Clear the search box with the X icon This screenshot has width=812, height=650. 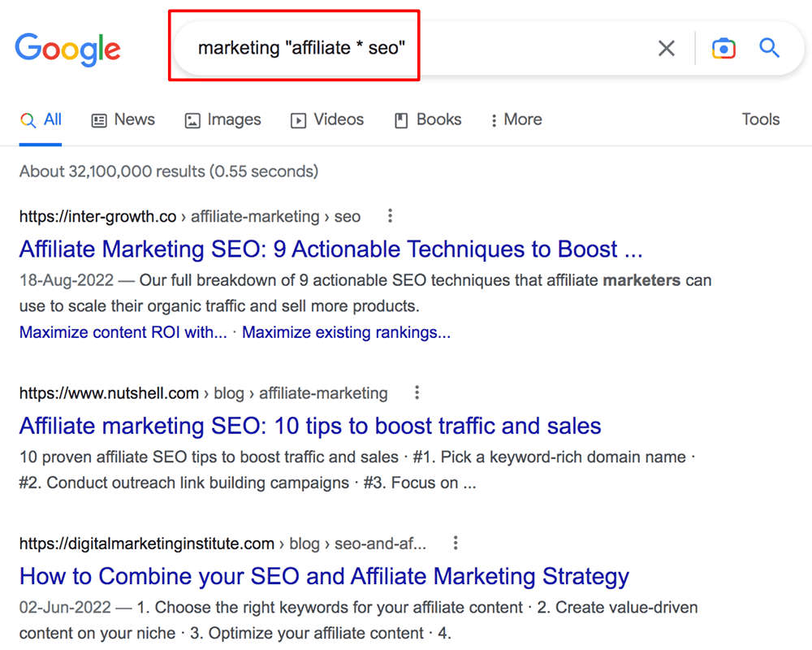(667, 48)
